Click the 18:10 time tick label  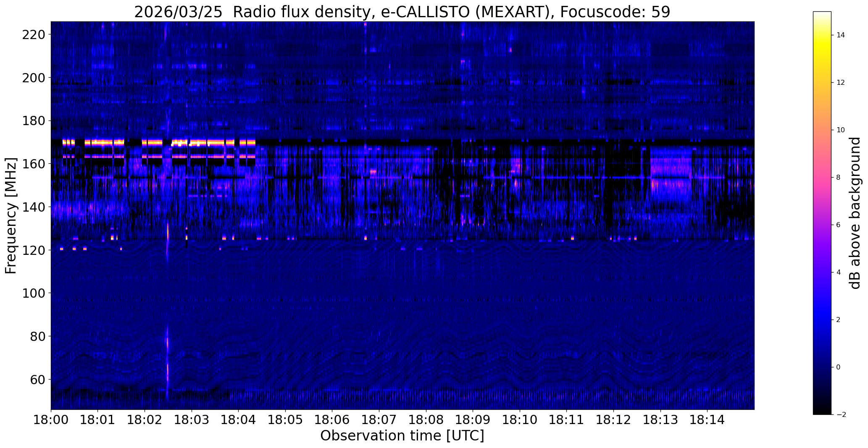click(520, 420)
